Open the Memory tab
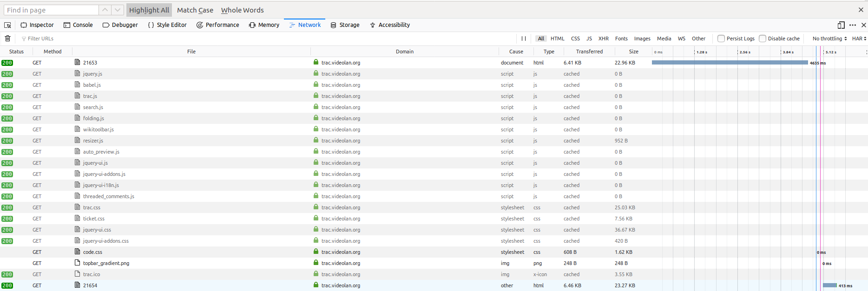Image resolution: width=868 pixels, height=291 pixels. click(x=264, y=25)
